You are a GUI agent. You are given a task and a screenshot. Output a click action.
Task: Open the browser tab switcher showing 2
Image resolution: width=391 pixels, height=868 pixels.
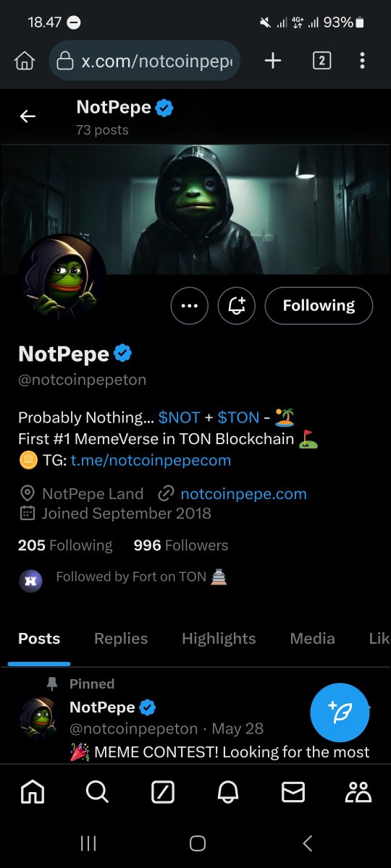[321, 61]
